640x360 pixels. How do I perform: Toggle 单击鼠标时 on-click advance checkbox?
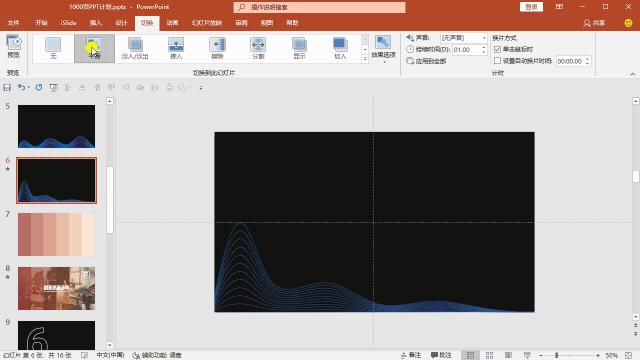pyautogui.click(x=497, y=49)
